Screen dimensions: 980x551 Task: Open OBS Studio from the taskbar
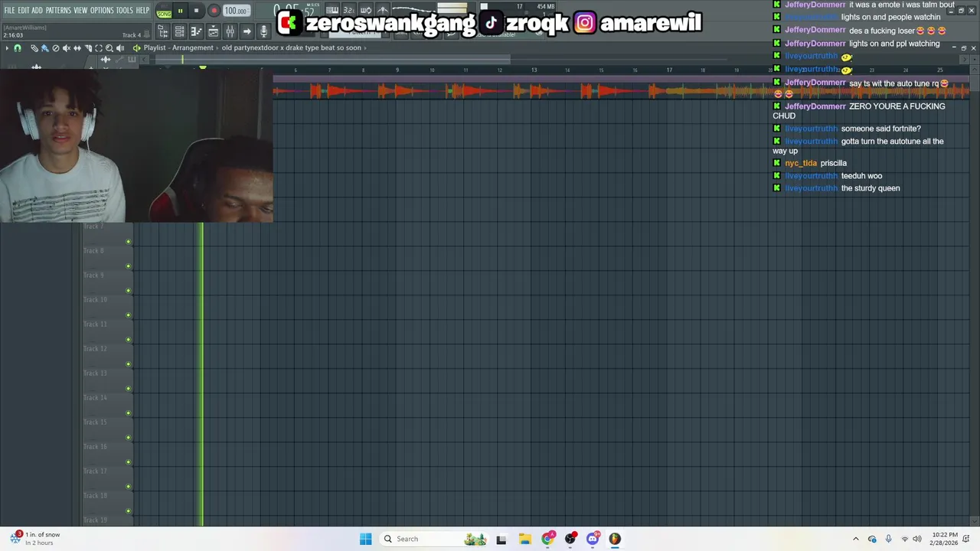point(570,539)
